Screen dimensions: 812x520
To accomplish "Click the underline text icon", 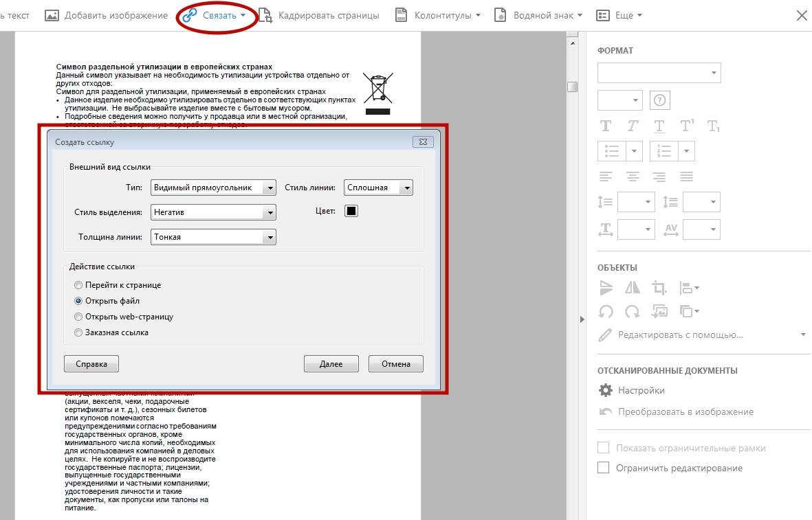I will 659,126.
